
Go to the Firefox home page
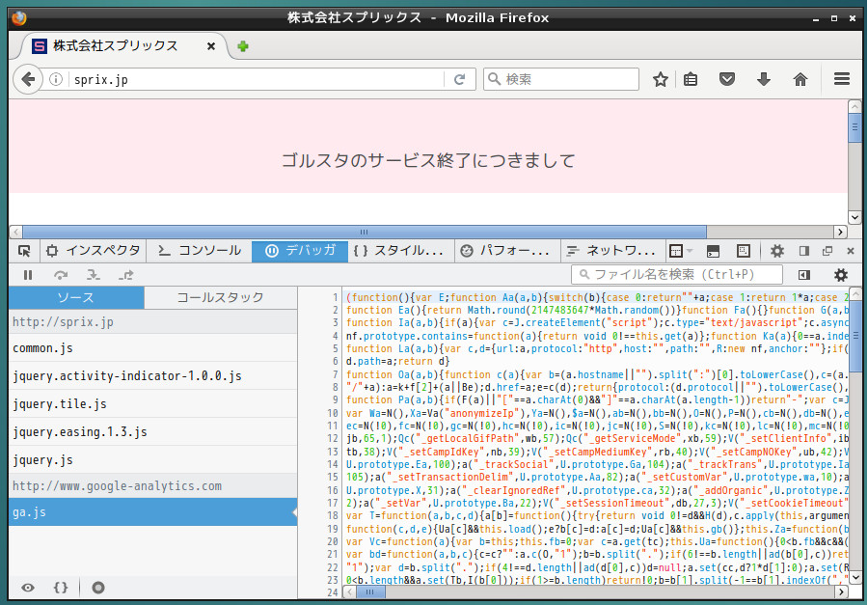pos(800,79)
